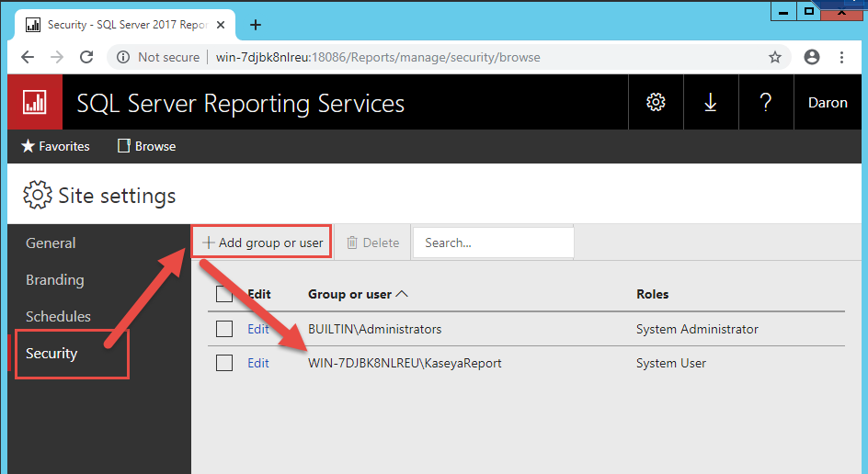
Task: Click System Administrator role text
Action: 697,329
